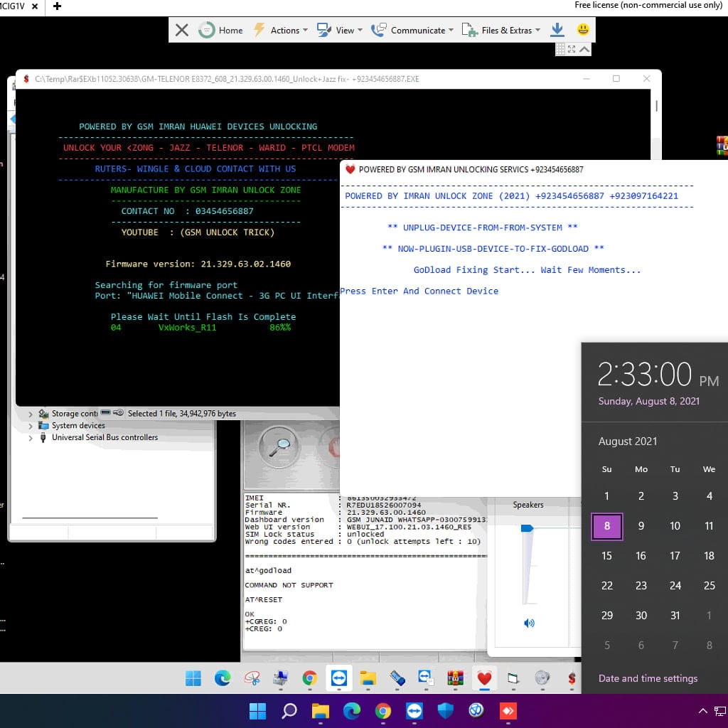This screenshot has width=728, height=728.
Task: Select August 9 in the calendar
Action: 641,526
